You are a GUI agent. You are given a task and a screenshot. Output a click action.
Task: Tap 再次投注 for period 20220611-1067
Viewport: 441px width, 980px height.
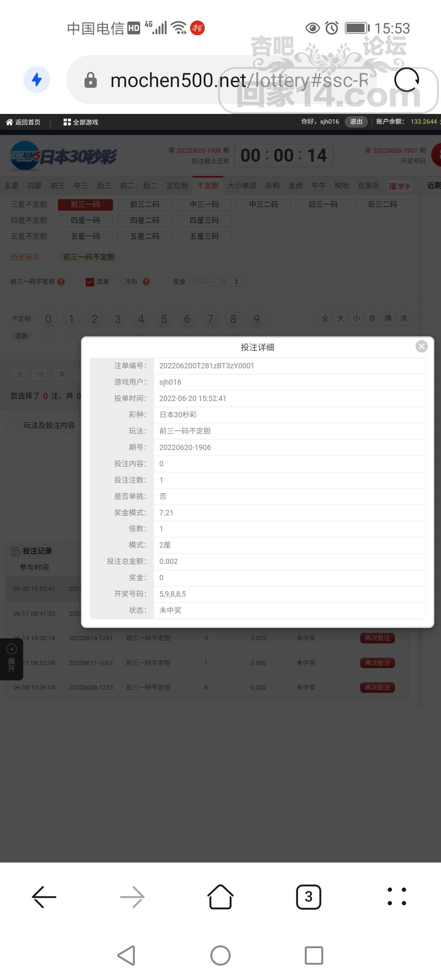tap(377, 663)
